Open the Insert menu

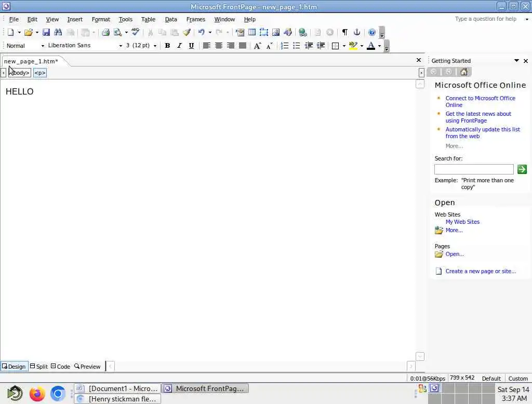click(x=75, y=19)
